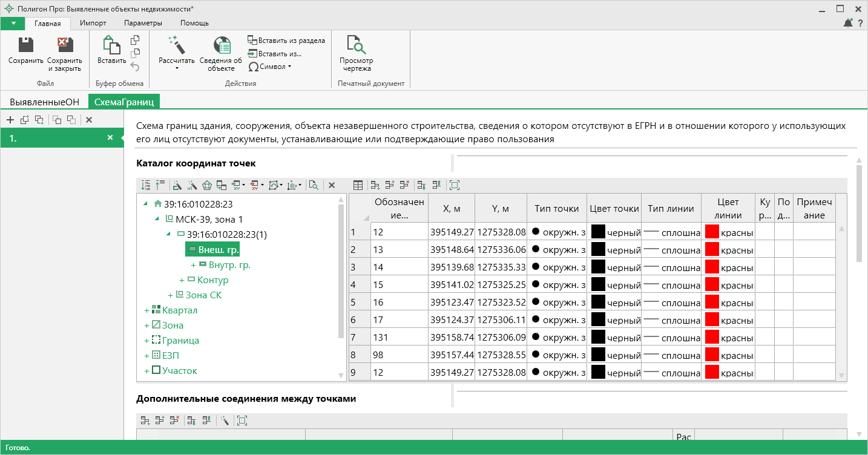Open Просмотр чертежа print preview
This screenshot has height=455, width=868.
(356, 45)
